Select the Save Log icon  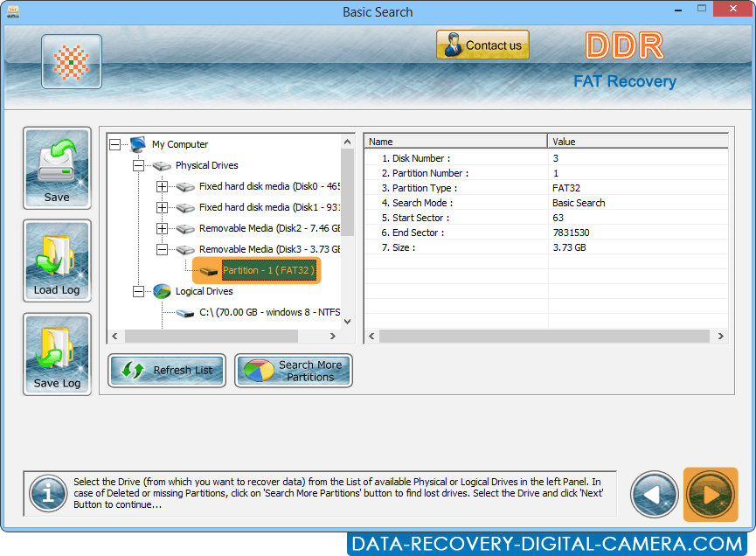(x=56, y=354)
